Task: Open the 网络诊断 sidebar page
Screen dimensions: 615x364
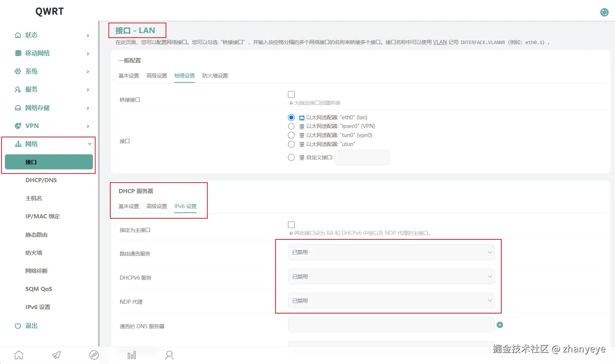Action: [37, 271]
